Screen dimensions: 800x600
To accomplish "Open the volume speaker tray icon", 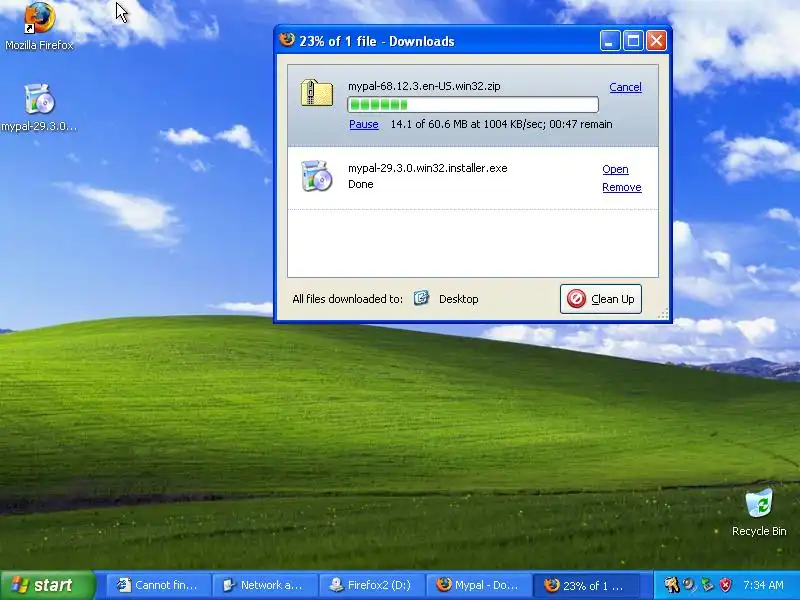I will [x=689, y=585].
